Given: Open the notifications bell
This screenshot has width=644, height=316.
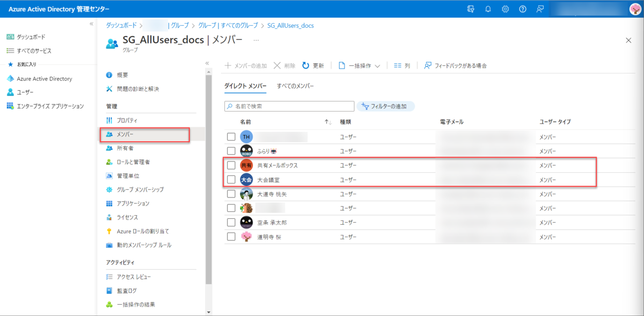Looking at the screenshot, I should point(488,9).
